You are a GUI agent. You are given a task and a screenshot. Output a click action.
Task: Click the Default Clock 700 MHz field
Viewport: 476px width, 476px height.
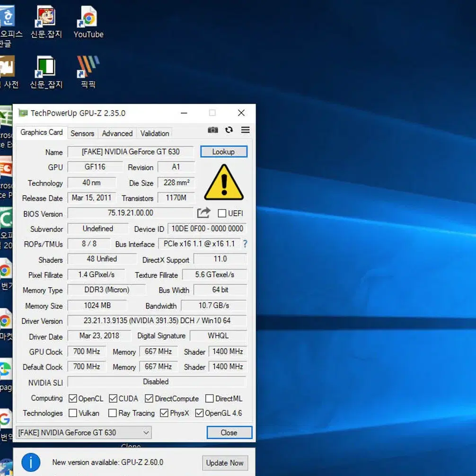(x=87, y=367)
